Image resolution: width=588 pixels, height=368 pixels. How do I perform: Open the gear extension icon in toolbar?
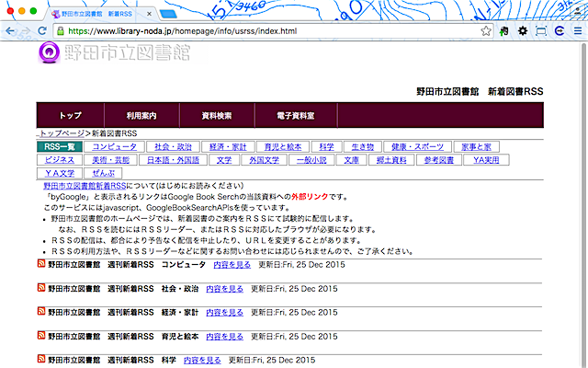point(523,30)
